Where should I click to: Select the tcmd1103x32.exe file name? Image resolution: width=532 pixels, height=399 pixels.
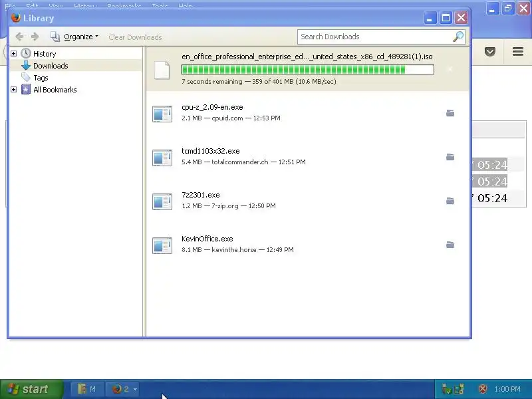pyautogui.click(x=211, y=151)
